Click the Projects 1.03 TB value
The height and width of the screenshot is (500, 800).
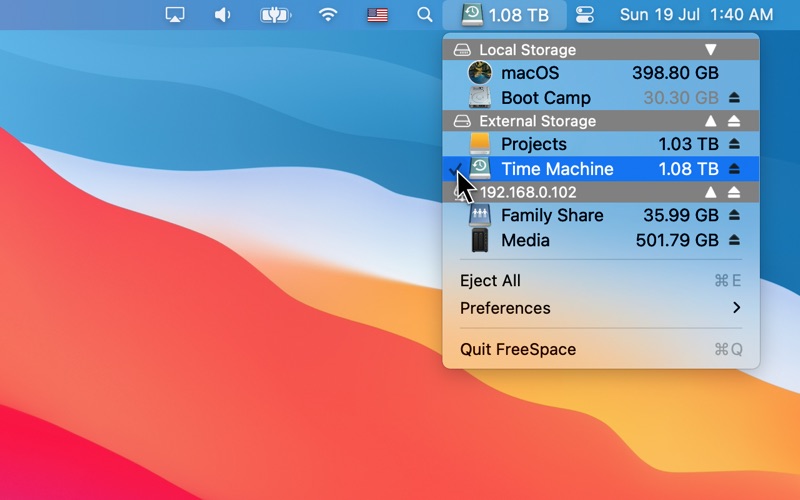(x=688, y=144)
